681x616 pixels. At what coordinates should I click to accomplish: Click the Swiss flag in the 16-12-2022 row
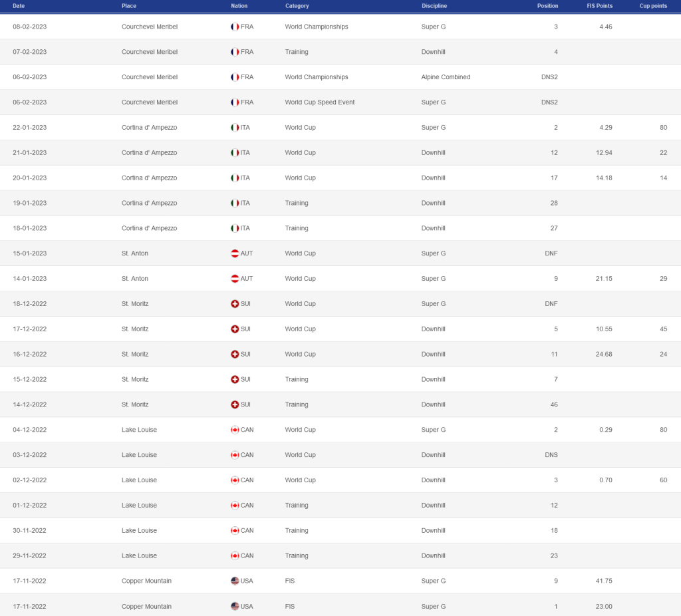tap(235, 354)
